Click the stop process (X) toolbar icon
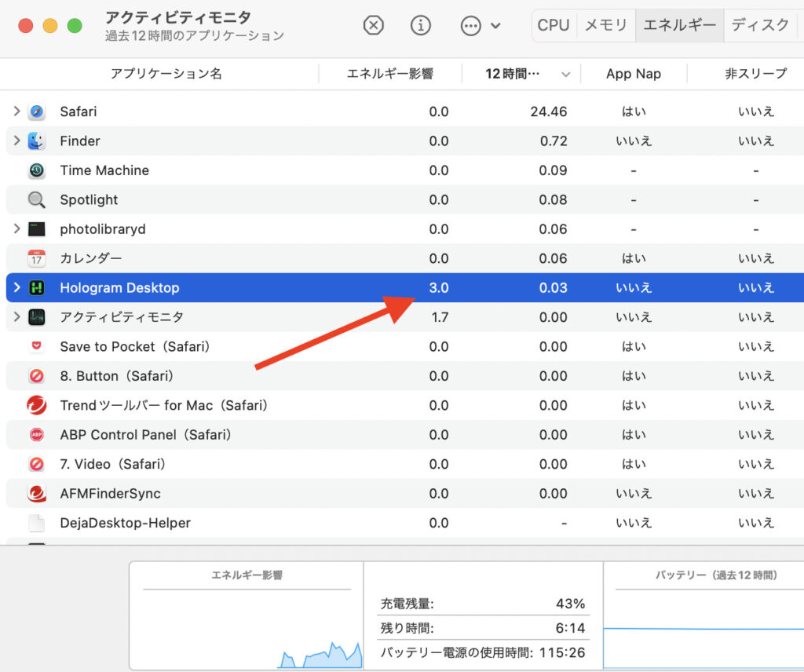The image size is (804, 672). pos(373,25)
